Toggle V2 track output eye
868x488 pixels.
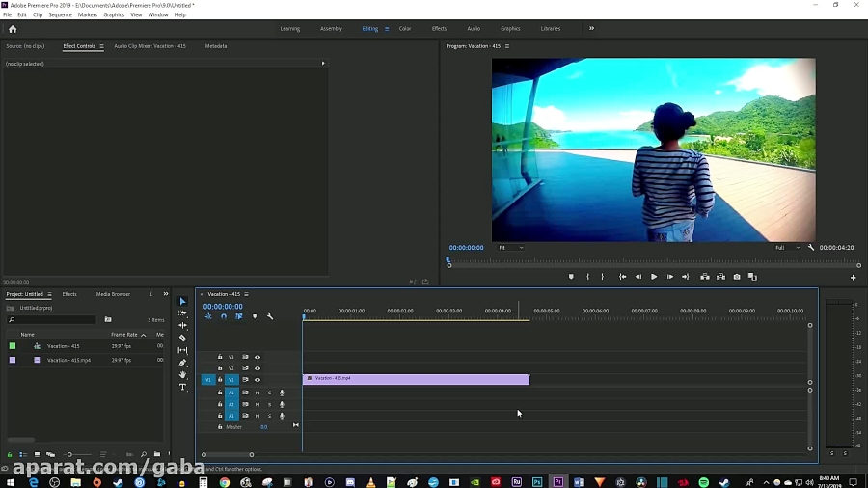pyautogui.click(x=258, y=368)
